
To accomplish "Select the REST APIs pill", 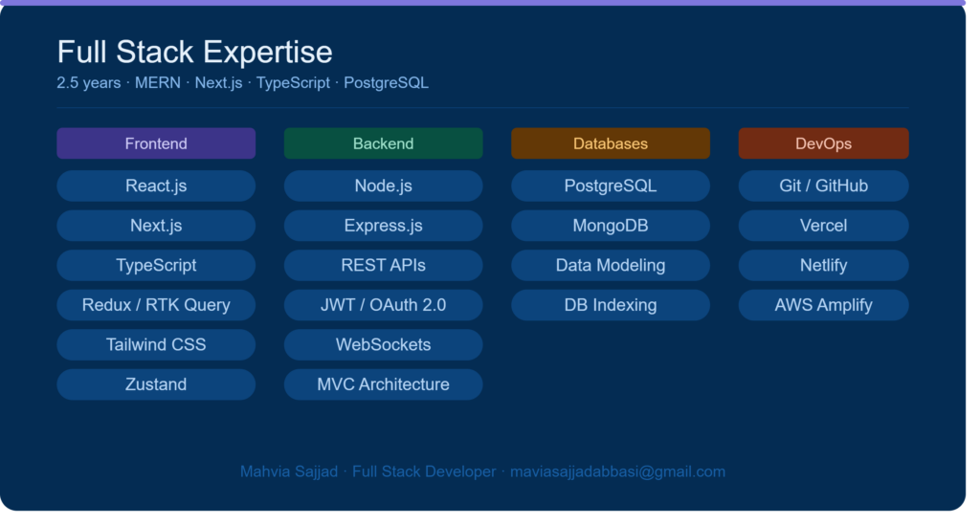I will coord(383,265).
